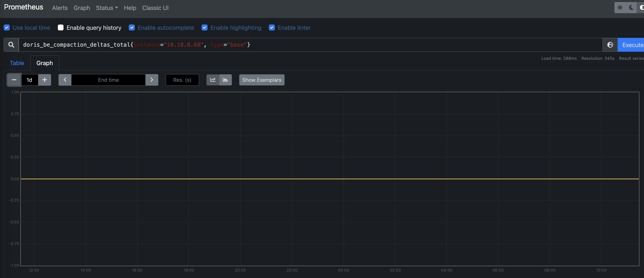Move end time forward with right chevron
Screen dimensions: 644x278
tap(152, 80)
